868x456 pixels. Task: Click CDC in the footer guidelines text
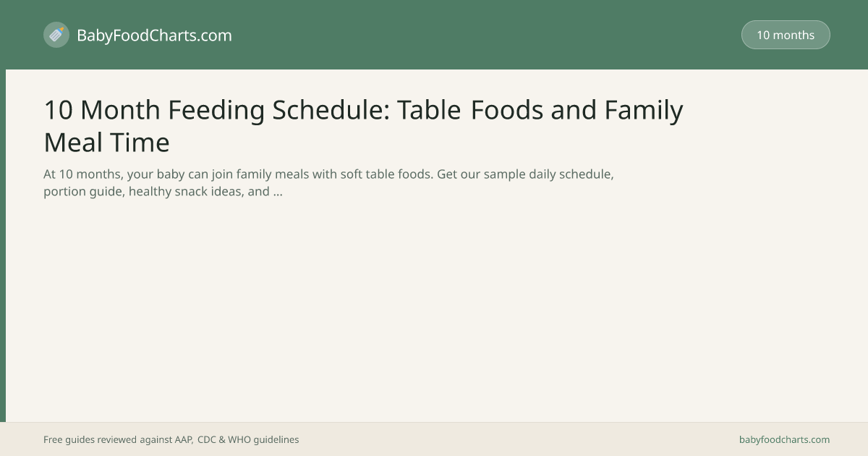click(x=207, y=439)
